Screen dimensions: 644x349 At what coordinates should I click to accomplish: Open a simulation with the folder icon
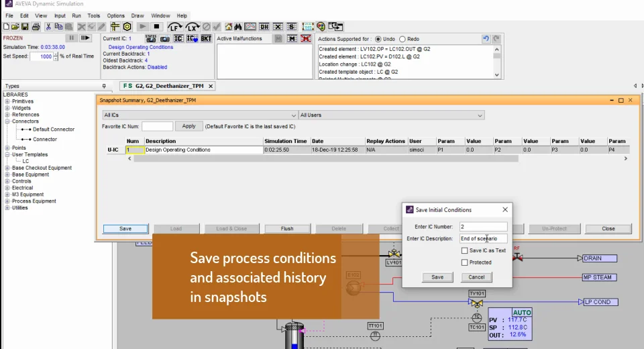pyautogui.click(x=15, y=27)
